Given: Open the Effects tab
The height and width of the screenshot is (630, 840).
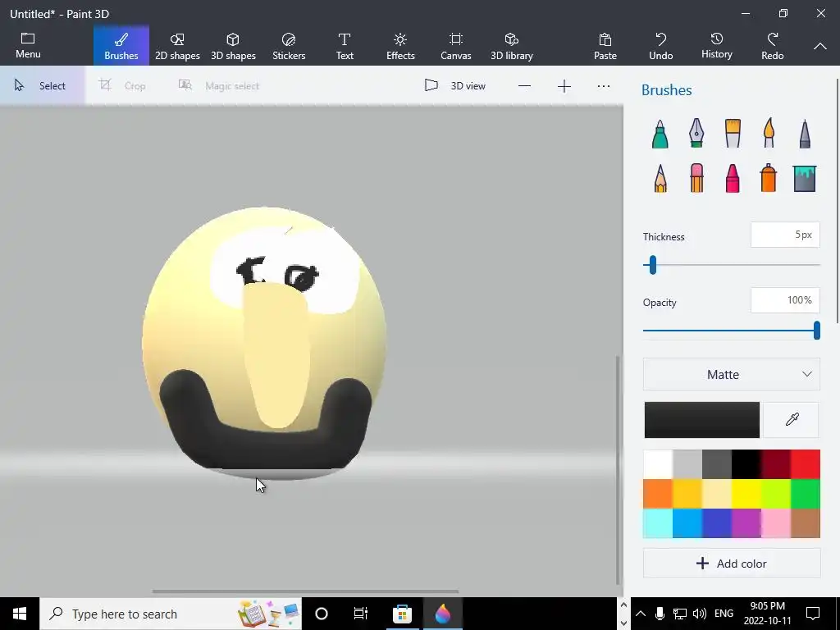Looking at the screenshot, I should click(400, 46).
